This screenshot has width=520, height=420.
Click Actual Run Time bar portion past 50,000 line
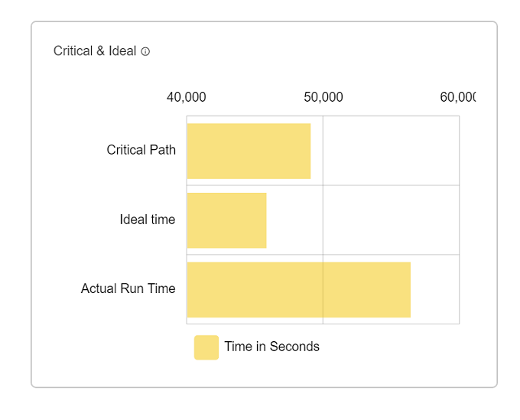(x=367, y=290)
